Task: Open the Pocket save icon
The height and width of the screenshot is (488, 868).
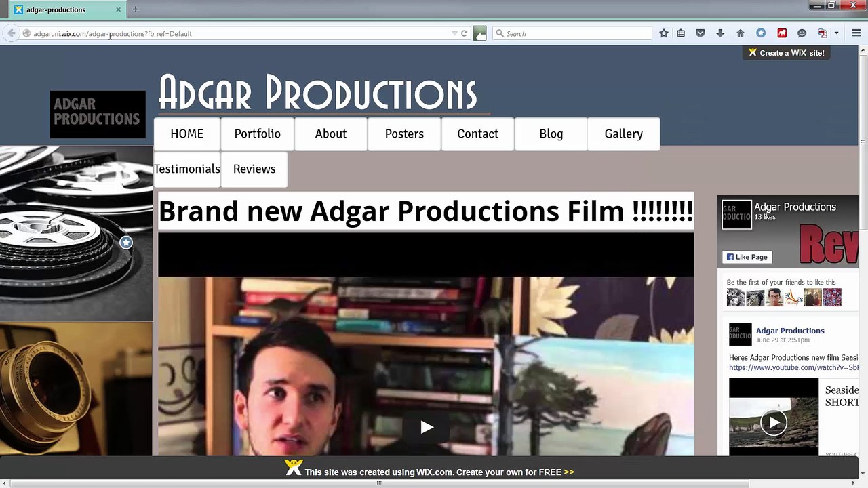Action: click(x=701, y=33)
